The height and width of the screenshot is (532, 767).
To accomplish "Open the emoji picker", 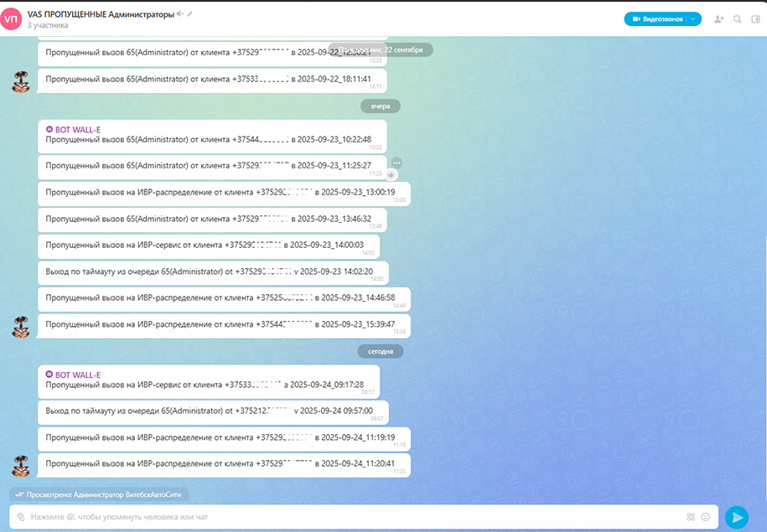I will coord(706,517).
